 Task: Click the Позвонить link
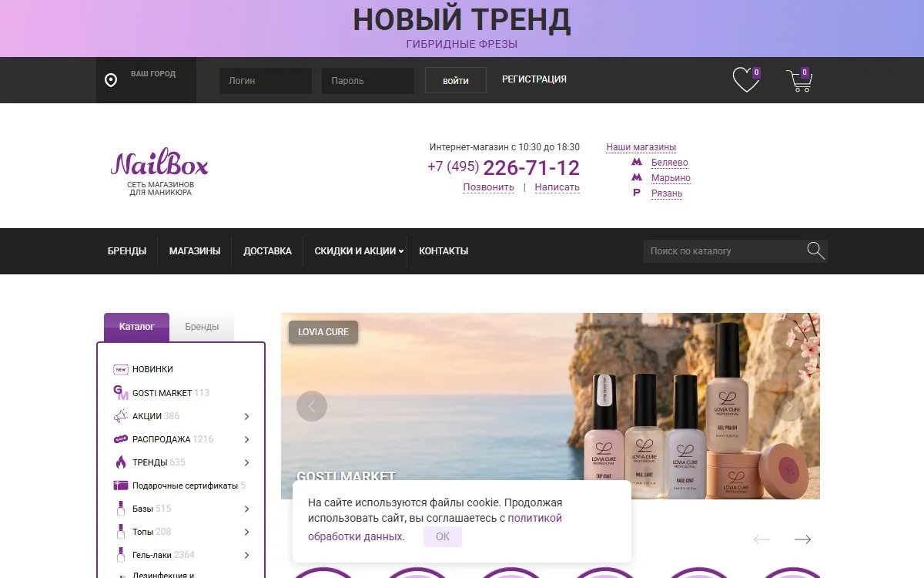pyautogui.click(x=488, y=187)
